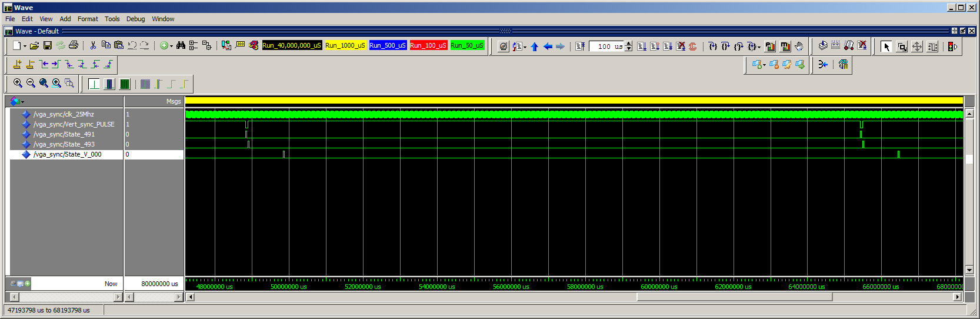The height and width of the screenshot is (319, 980).
Task: Enable Zoom mode in toolbar
Action: pyautogui.click(x=902, y=46)
